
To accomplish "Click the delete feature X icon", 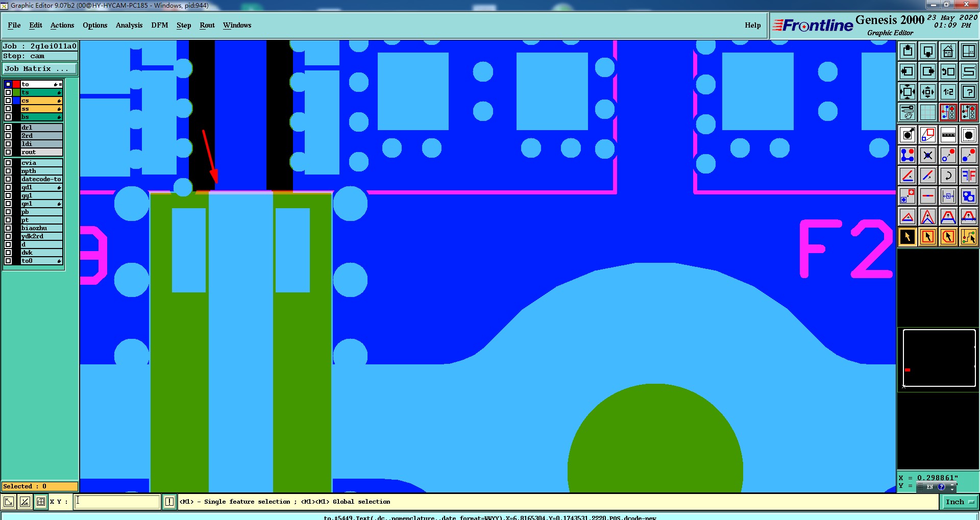I will (x=928, y=156).
